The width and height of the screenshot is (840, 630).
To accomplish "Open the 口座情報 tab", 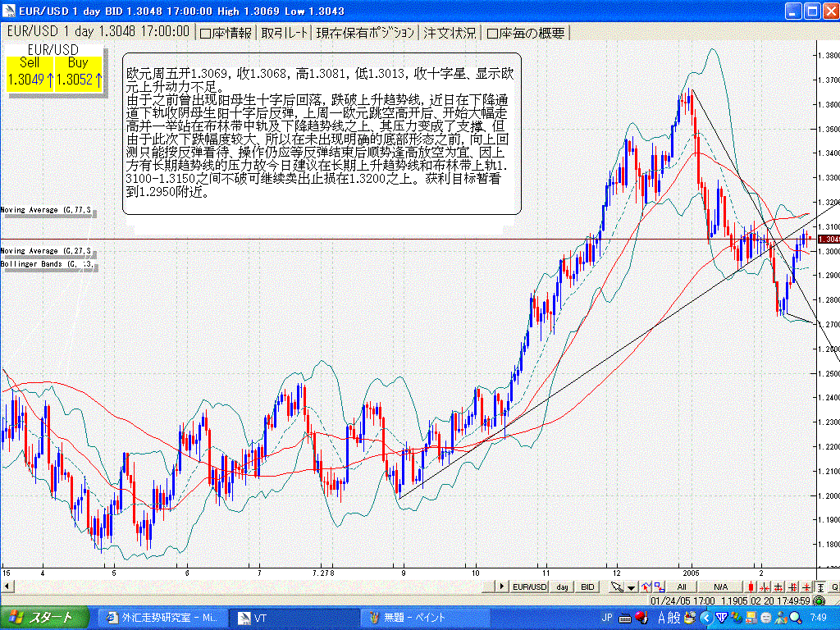I will (226, 33).
